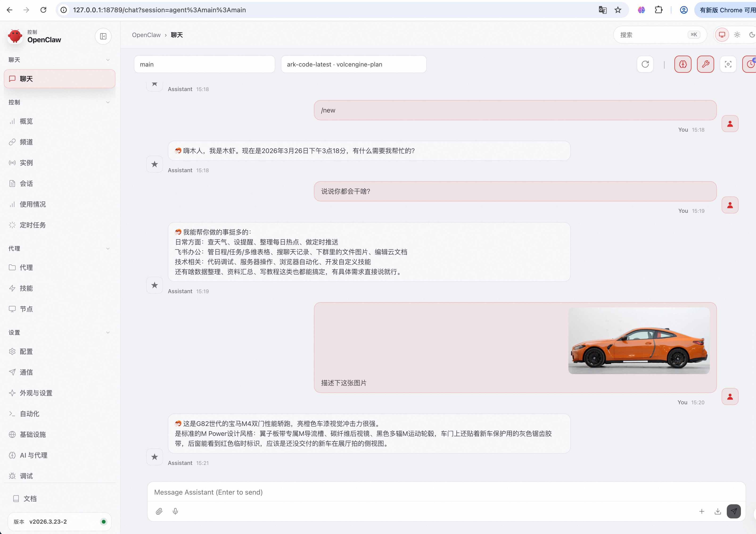756x534 pixels.
Task: Open 技能 skills page
Action: [x=59, y=288]
